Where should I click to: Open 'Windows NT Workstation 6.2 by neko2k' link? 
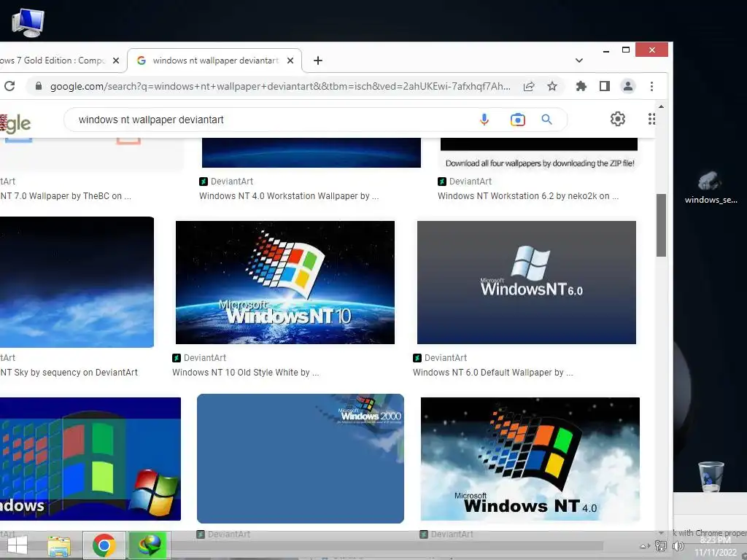click(x=528, y=195)
